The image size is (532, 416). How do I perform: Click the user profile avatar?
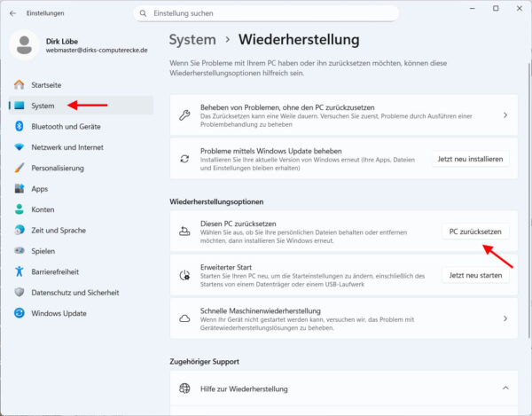pos(24,45)
